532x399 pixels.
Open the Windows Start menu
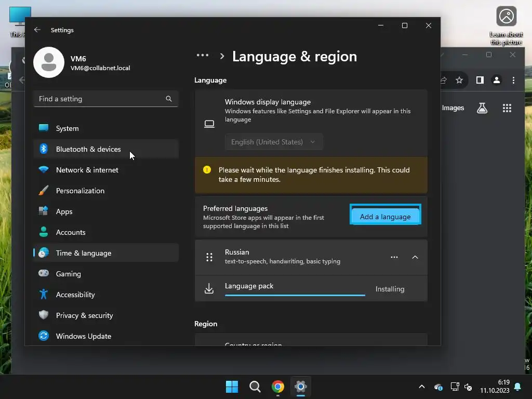point(232,387)
